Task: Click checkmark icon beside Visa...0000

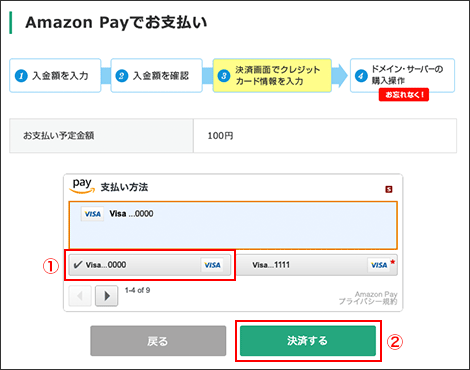Action: pyautogui.click(x=78, y=265)
